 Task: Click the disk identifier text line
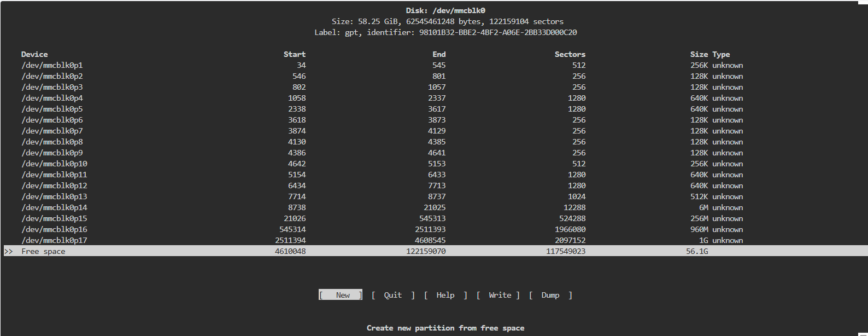pyautogui.click(x=445, y=32)
